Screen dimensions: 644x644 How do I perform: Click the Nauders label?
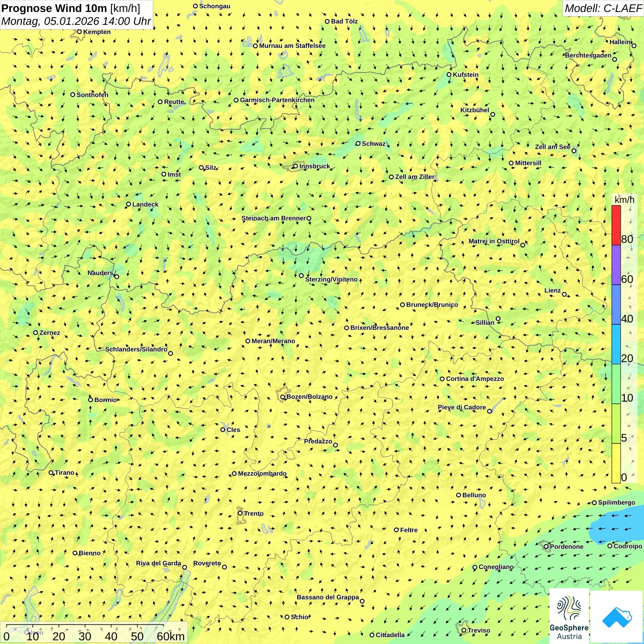coord(100,273)
